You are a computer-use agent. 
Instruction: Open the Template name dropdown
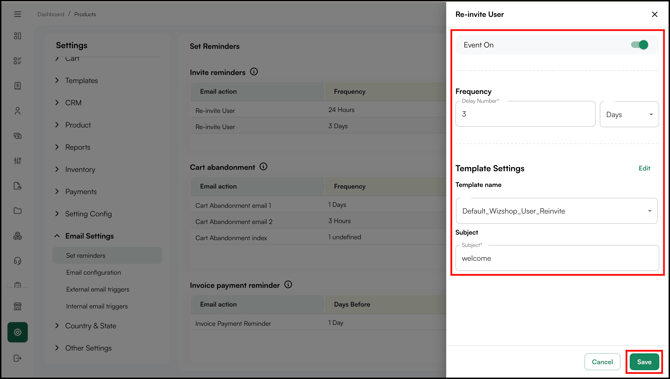coord(556,211)
